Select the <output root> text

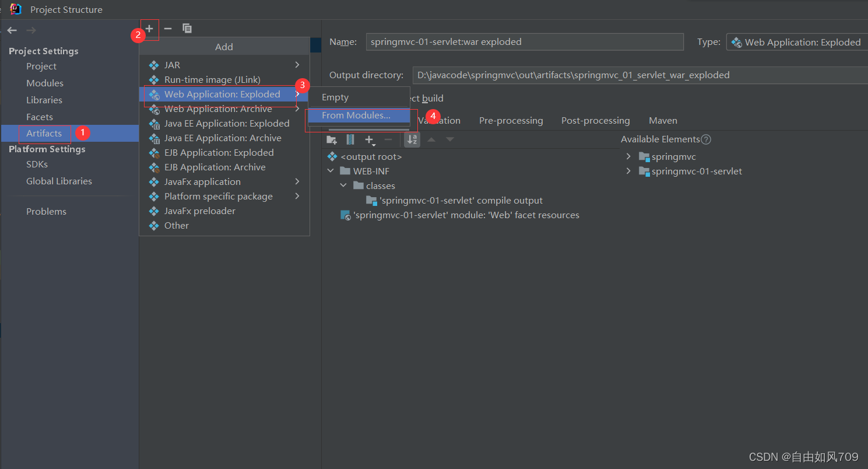371,157
